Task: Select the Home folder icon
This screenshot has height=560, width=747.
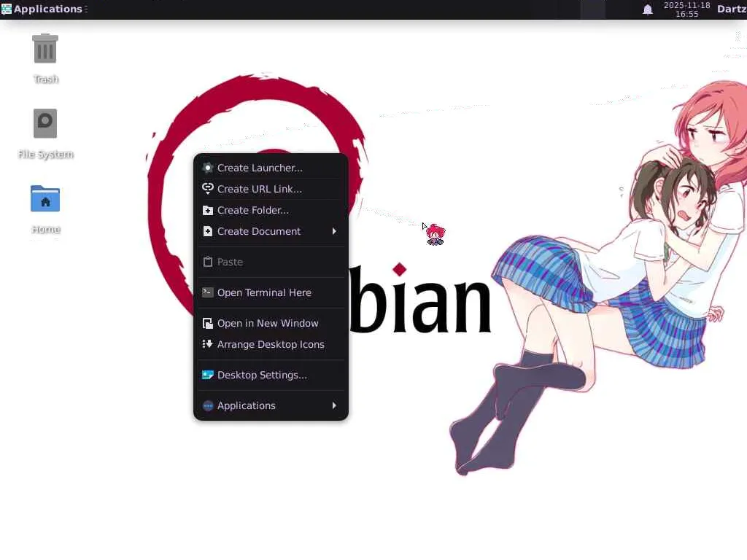Action: click(x=45, y=198)
